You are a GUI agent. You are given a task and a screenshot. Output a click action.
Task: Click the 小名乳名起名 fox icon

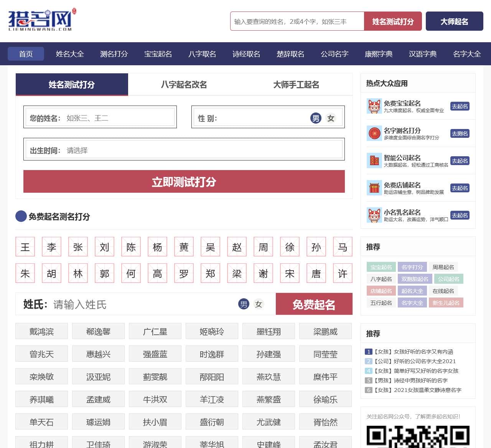[374, 215]
